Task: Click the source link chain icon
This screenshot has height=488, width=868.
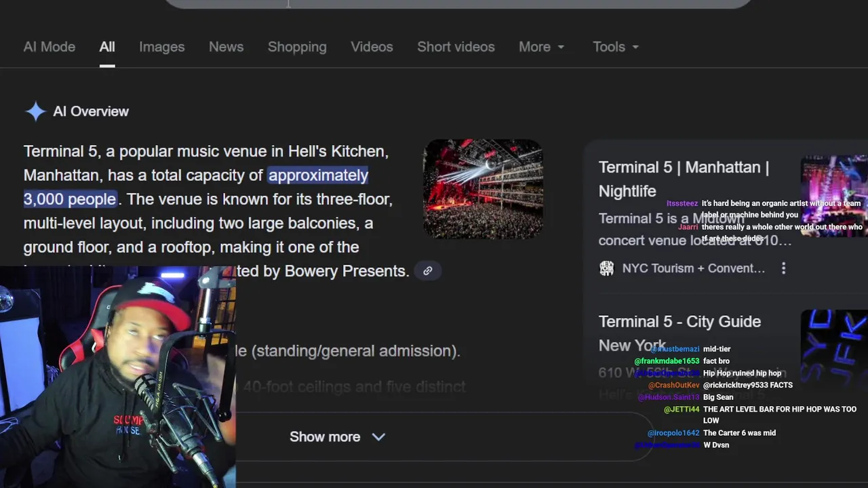Action: (427, 271)
